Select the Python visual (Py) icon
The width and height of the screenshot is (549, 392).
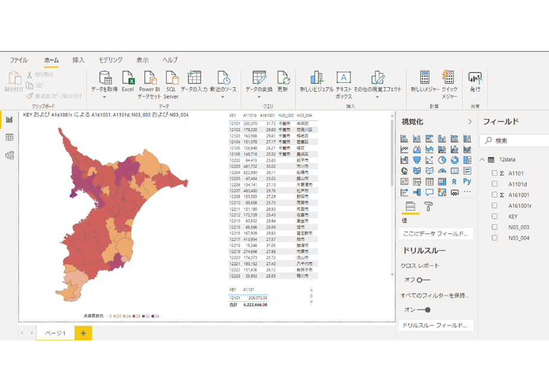[x=467, y=181]
